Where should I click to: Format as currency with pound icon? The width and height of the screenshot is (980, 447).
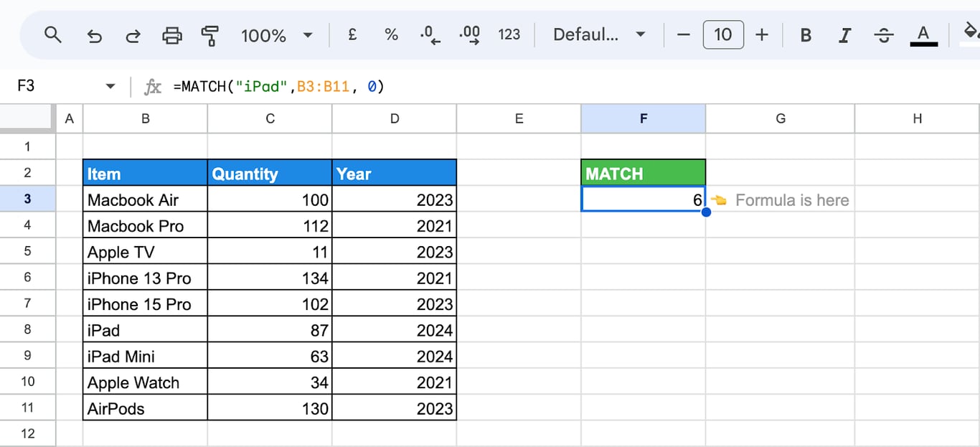pos(352,34)
